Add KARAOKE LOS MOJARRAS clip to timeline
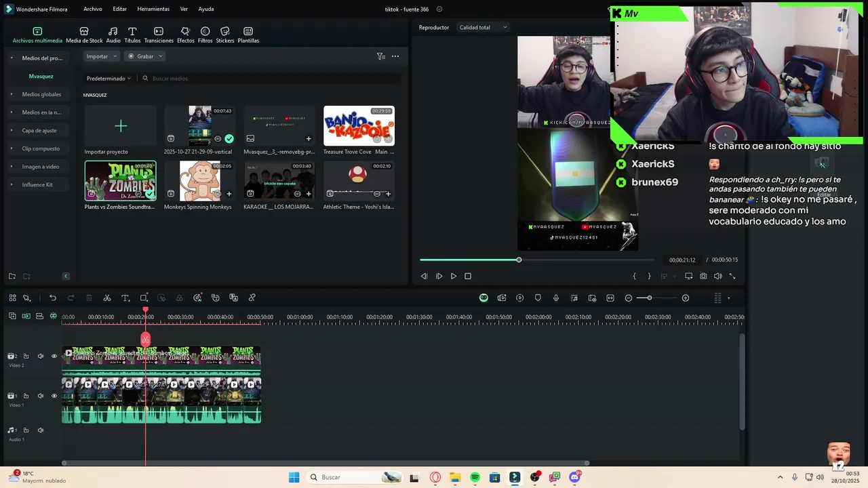Screen dimensions: 868x488 [309, 194]
